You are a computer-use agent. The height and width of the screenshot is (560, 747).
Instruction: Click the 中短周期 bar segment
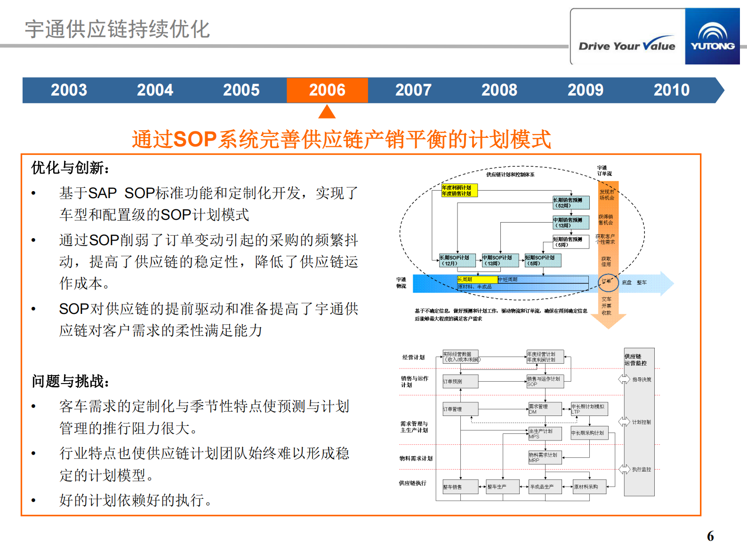click(x=543, y=280)
